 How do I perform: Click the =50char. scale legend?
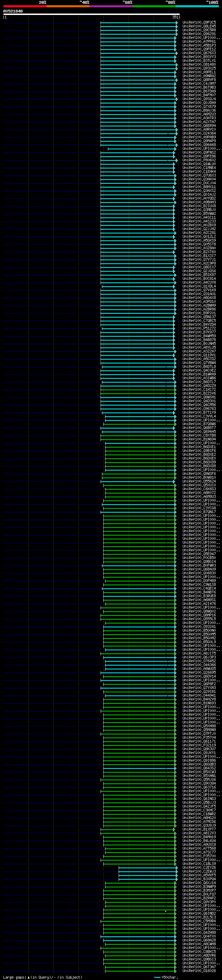click(166, 977)
